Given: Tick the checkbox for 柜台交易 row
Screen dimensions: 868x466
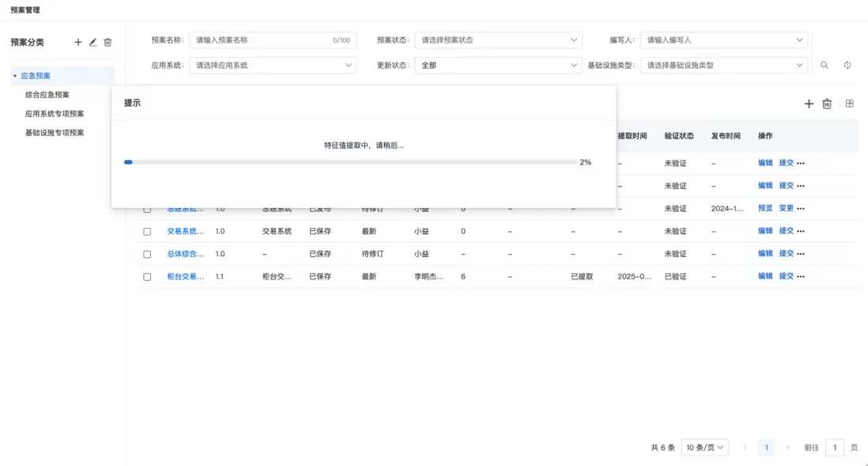Looking at the screenshot, I should (x=147, y=277).
